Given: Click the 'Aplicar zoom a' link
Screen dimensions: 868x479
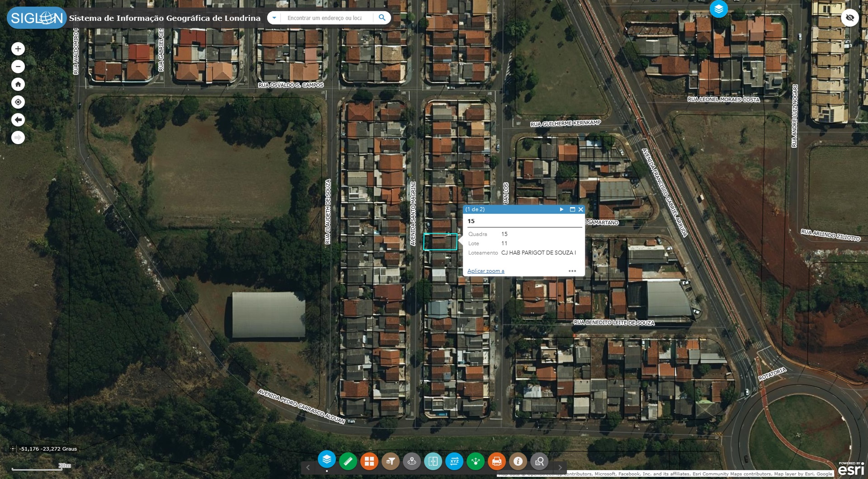Looking at the screenshot, I should point(486,271).
